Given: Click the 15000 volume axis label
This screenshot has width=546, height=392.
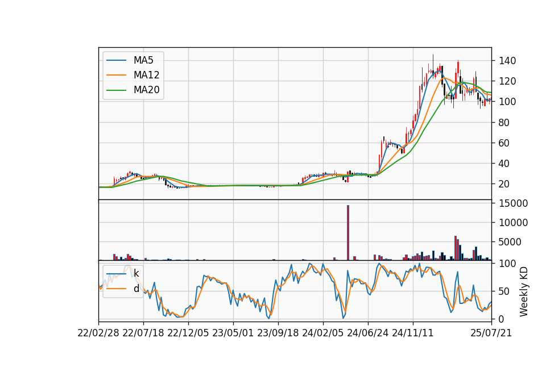Looking at the screenshot, I should pos(513,203).
